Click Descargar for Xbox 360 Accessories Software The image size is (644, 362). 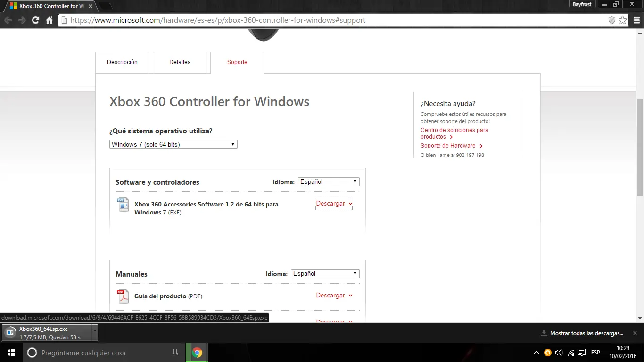click(x=334, y=204)
